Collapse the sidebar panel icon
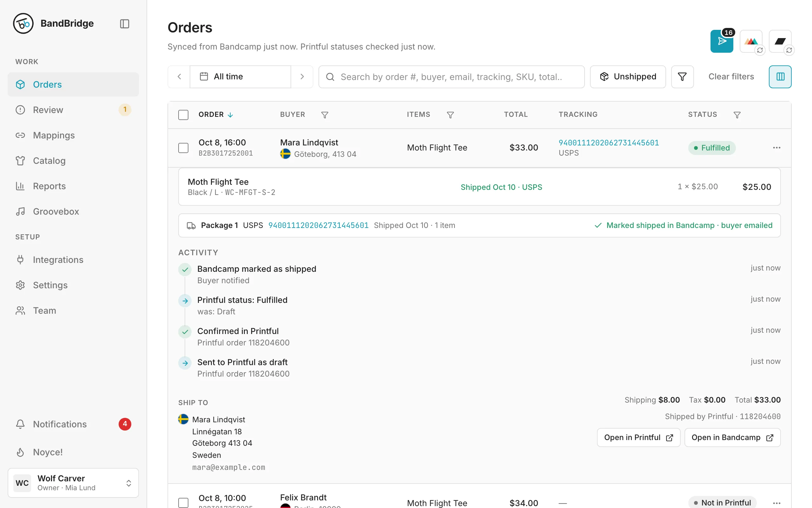The height and width of the screenshot is (508, 812). (x=124, y=23)
